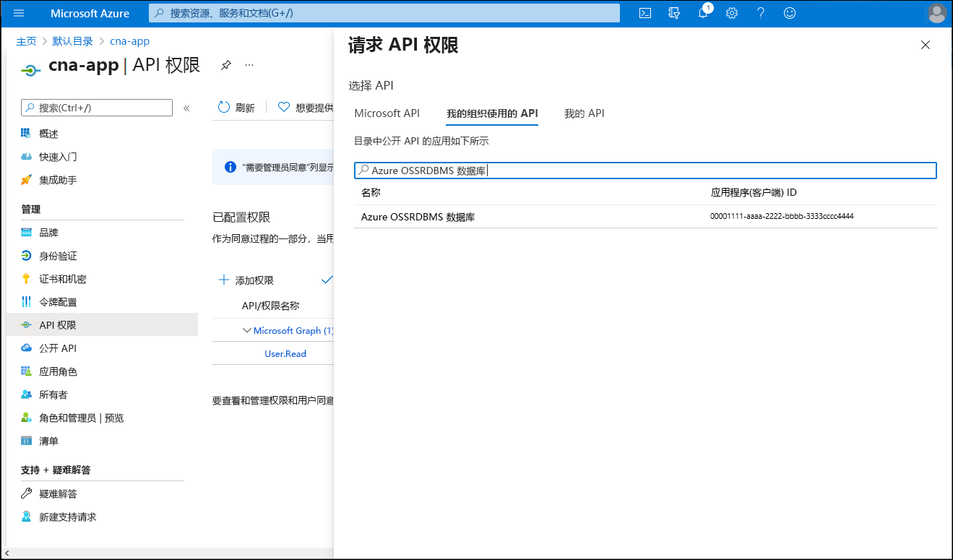Select the Azure OSSRDBMS 数据库 result row
Screen dimensions: 953x560
[x=645, y=217]
